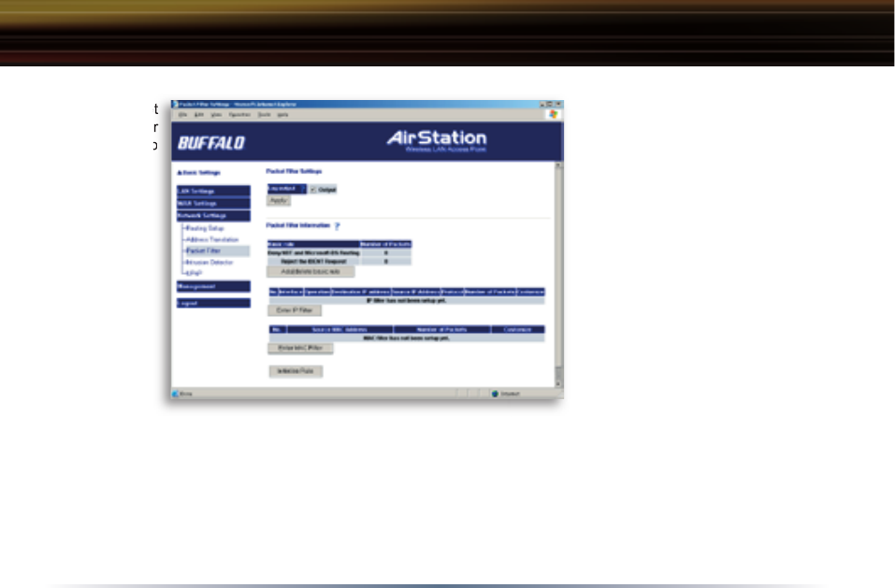Select Intrusion Detector in the tree

pyautogui.click(x=209, y=263)
